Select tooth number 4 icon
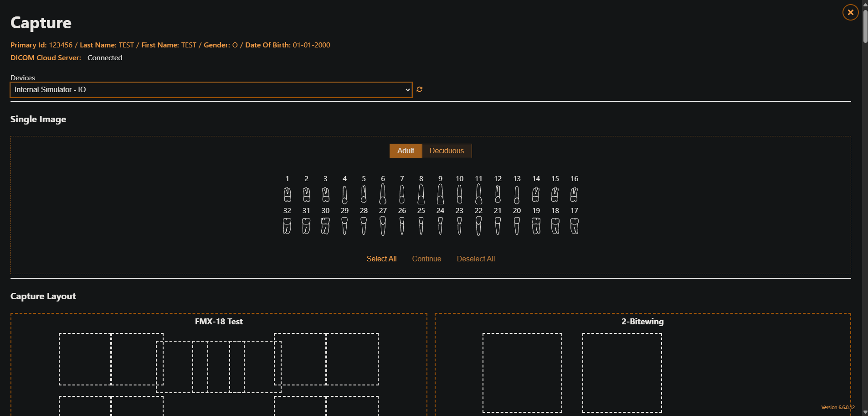The height and width of the screenshot is (416, 868). tap(344, 194)
